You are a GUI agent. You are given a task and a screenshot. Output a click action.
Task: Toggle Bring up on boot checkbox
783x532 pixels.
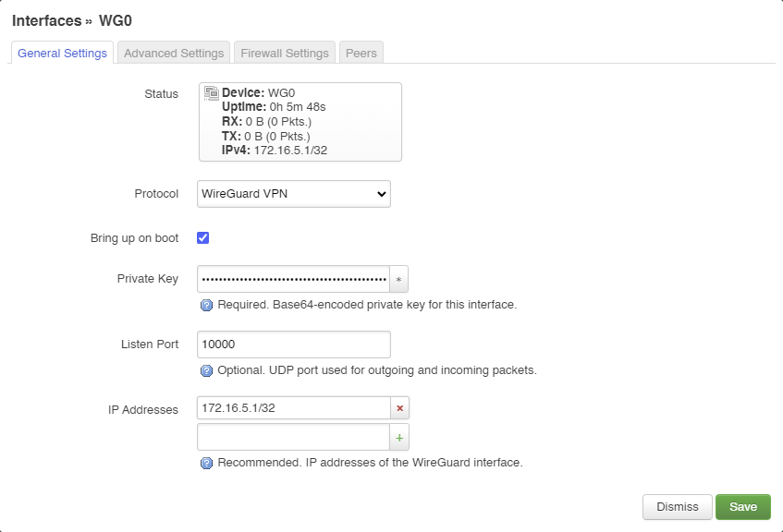203,237
